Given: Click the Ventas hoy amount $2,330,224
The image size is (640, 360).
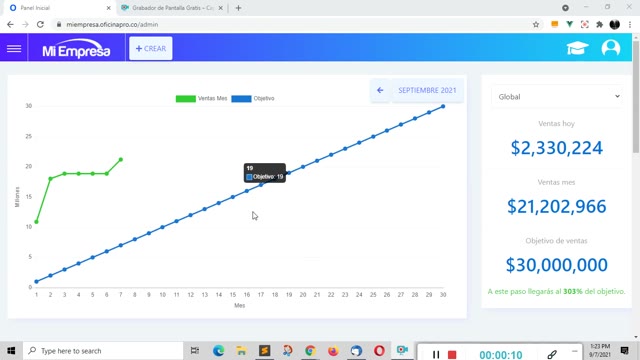Looking at the screenshot, I should point(556,148).
